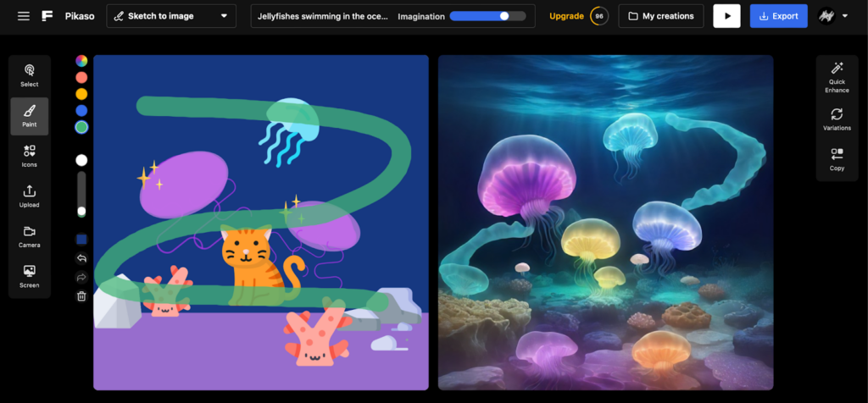Pick the yellow color swatch
The height and width of the screenshot is (403, 868).
pyautogui.click(x=81, y=94)
